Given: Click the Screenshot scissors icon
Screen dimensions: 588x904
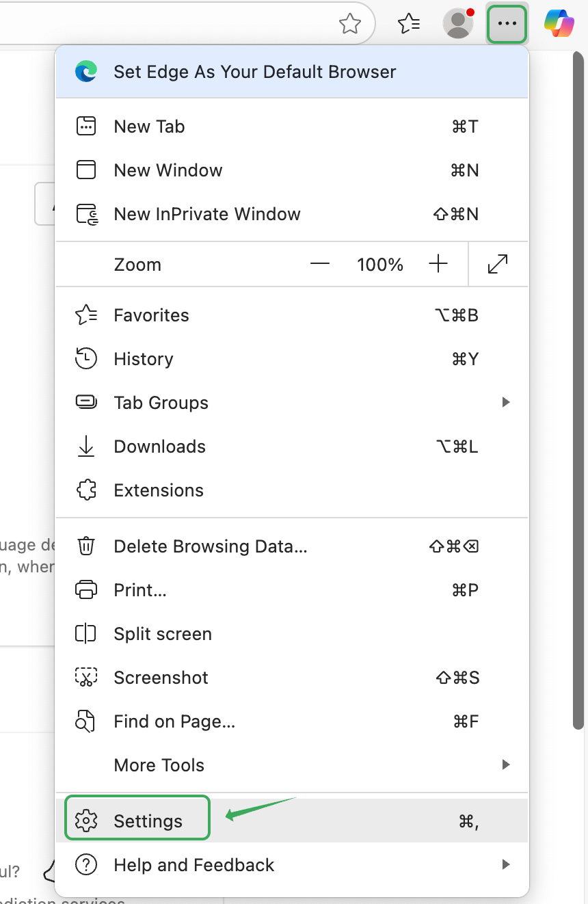Looking at the screenshot, I should pyautogui.click(x=86, y=678).
